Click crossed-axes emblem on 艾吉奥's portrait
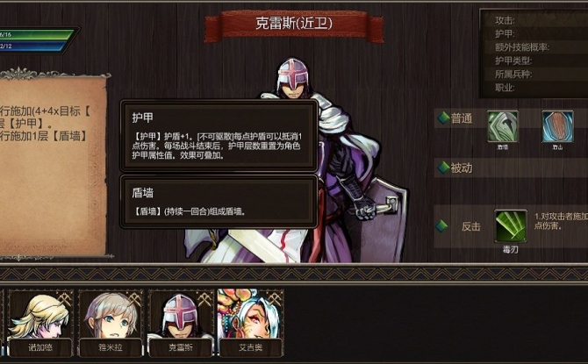This screenshot has height=364, width=588. click(x=275, y=299)
